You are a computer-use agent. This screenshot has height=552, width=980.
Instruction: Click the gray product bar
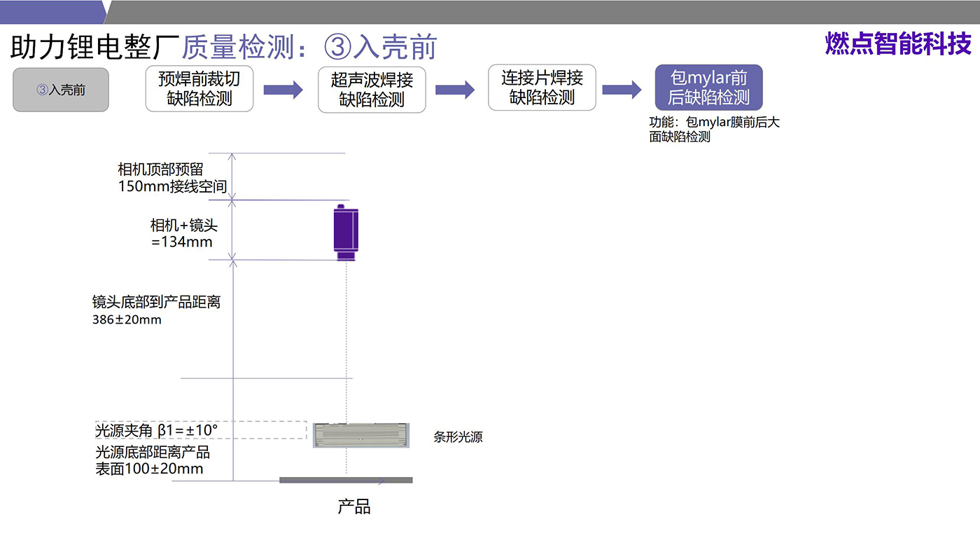point(346,480)
